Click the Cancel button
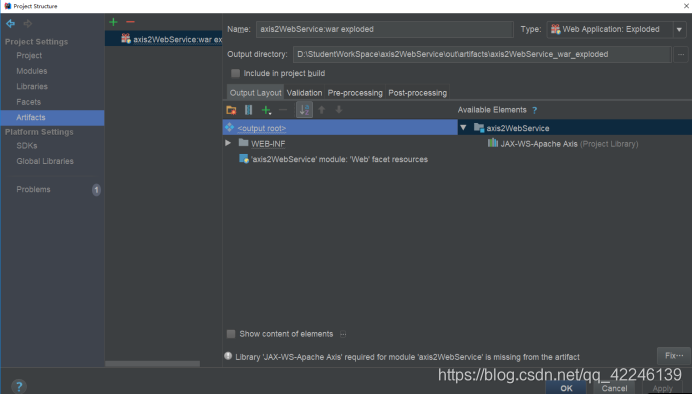This screenshot has width=692, height=394. coord(614,388)
